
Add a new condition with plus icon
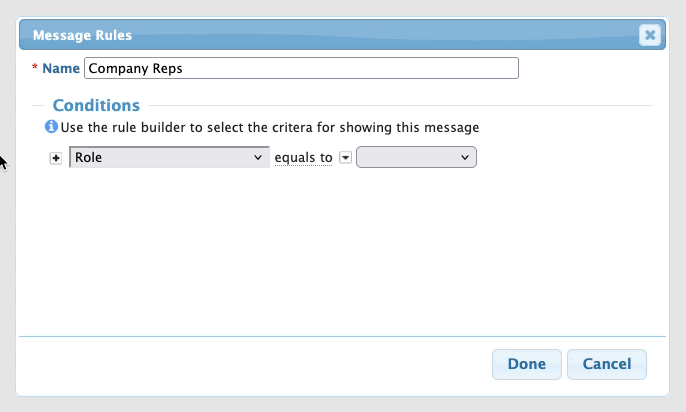(x=56, y=158)
